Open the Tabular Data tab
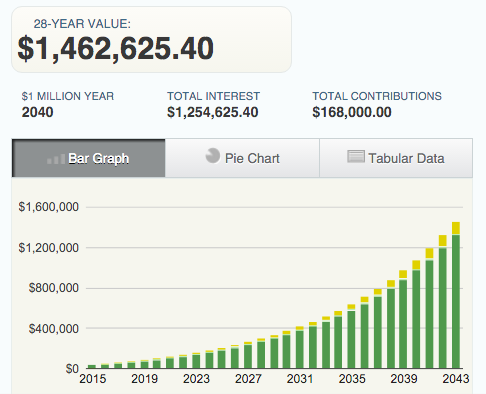 (x=396, y=158)
